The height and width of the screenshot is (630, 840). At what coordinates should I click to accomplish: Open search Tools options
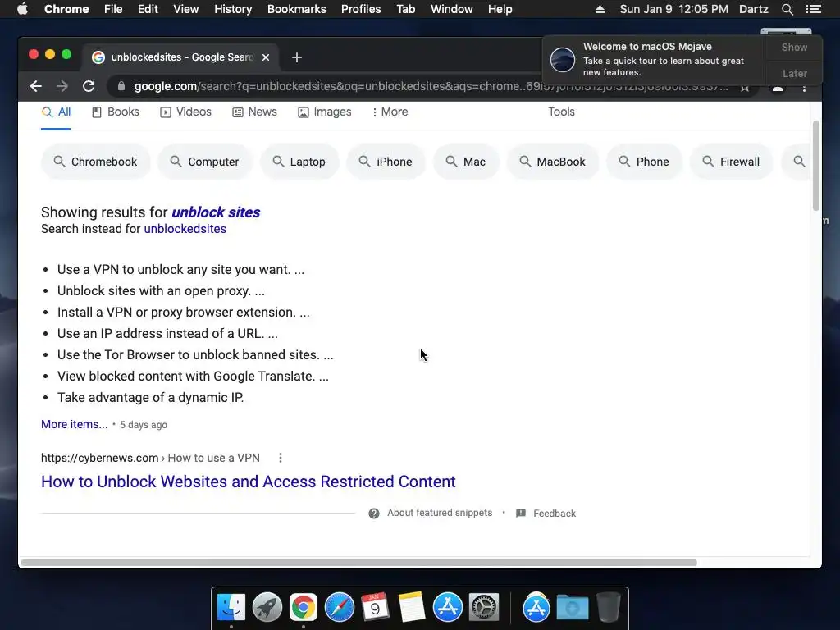(x=561, y=112)
